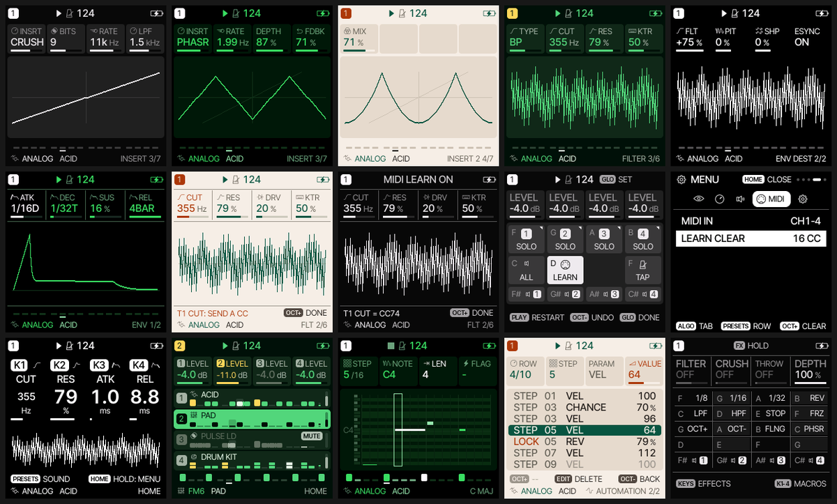Click the PULSE LD track's instrument icon
The width and height of the screenshot is (837, 504).
pyautogui.click(x=194, y=436)
